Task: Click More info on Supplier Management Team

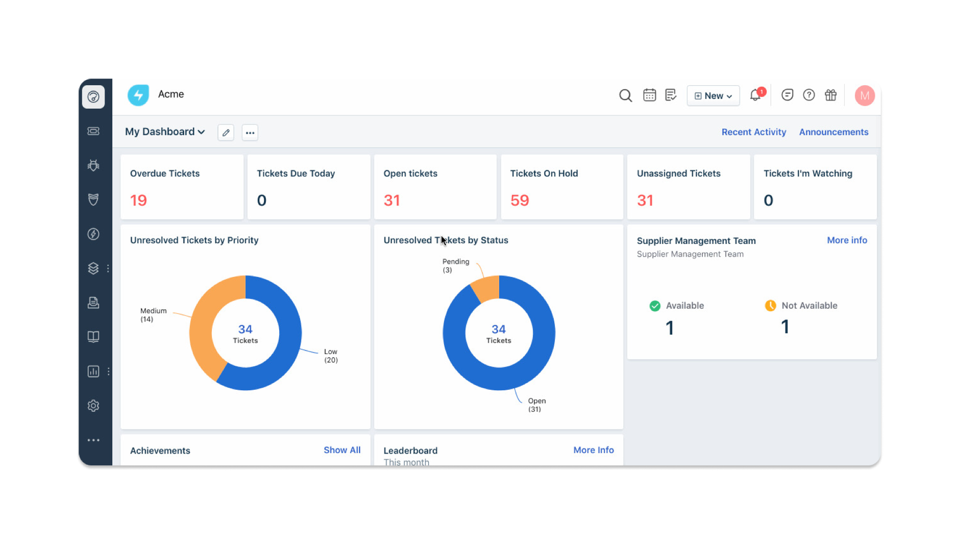Action: pyautogui.click(x=847, y=240)
